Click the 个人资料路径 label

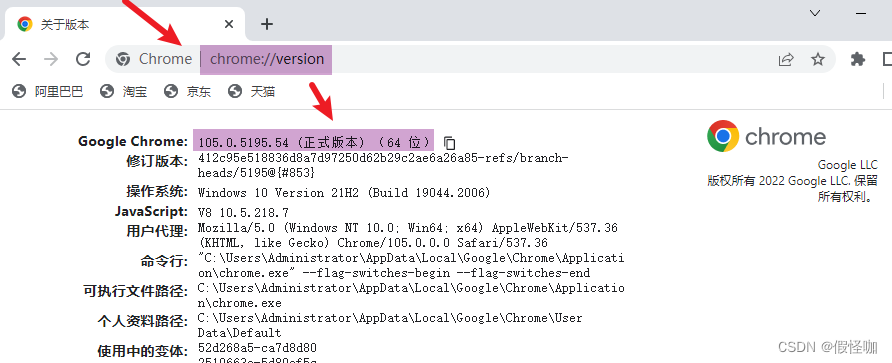(x=142, y=321)
